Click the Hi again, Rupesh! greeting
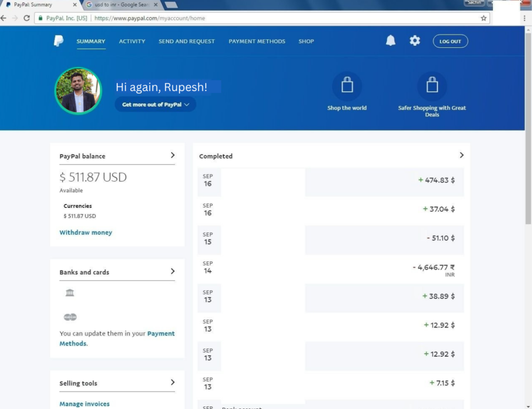The width and height of the screenshot is (532, 409). (162, 87)
